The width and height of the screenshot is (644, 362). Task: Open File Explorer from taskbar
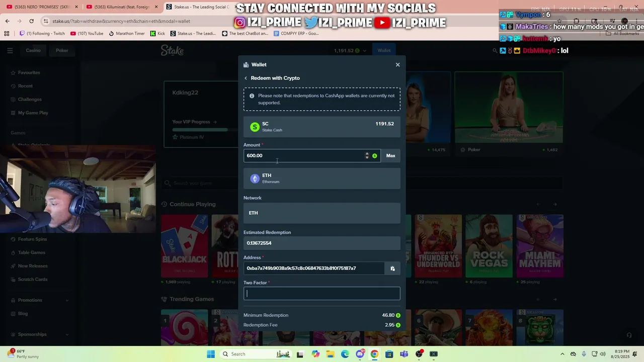point(330,354)
